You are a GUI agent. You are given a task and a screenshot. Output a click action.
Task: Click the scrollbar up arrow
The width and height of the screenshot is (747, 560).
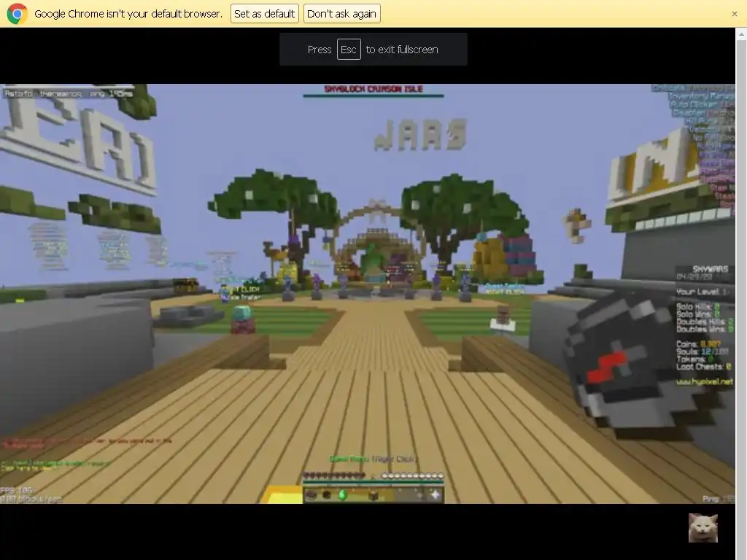tap(741, 34)
